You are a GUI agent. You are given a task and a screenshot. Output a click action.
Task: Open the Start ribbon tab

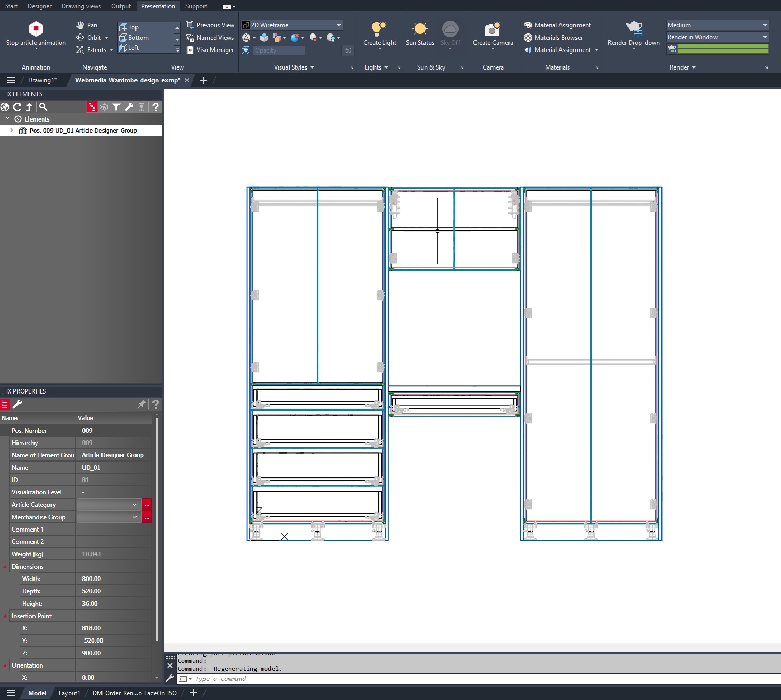[x=11, y=6]
